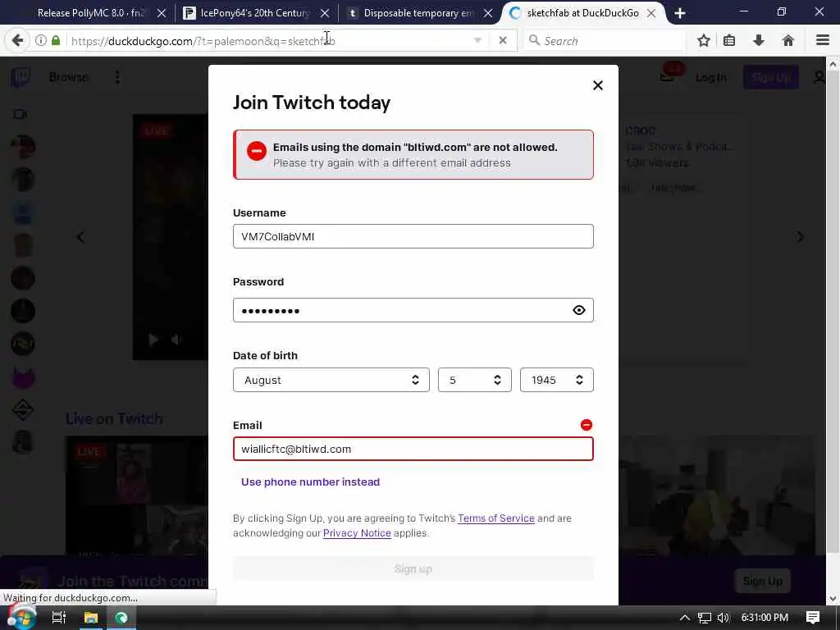Open the Twitch notifications inbox icon
The image size is (840, 630).
point(668,78)
